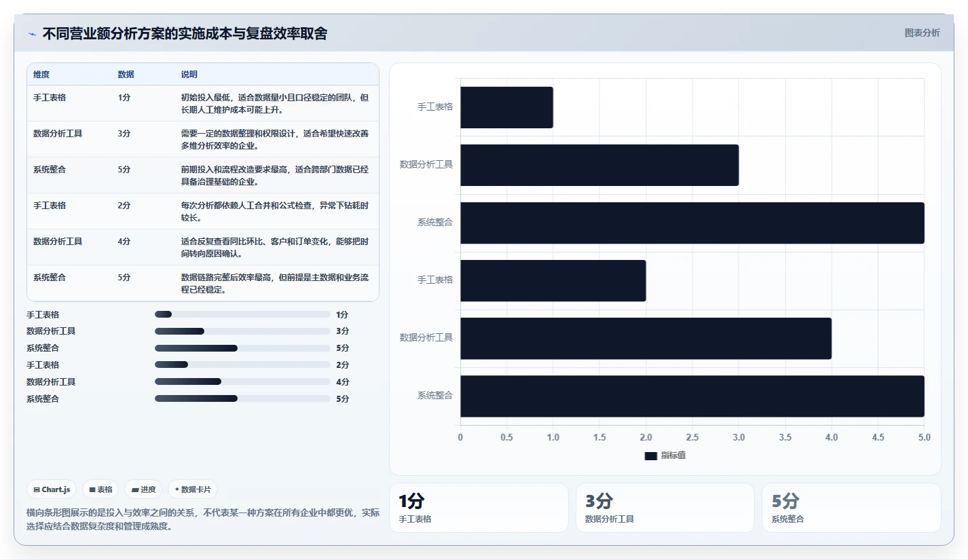Select the 数据卡片 chip text
The image size is (968, 560).
196,489
